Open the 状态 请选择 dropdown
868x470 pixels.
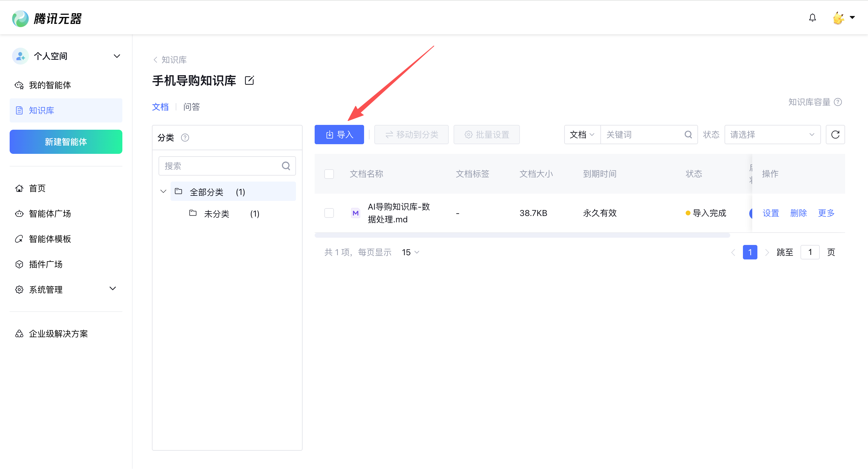coord(772,135)
